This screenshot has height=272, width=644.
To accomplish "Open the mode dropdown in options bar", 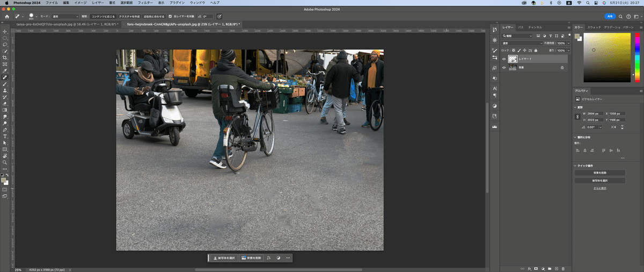I will click(65, 17).
